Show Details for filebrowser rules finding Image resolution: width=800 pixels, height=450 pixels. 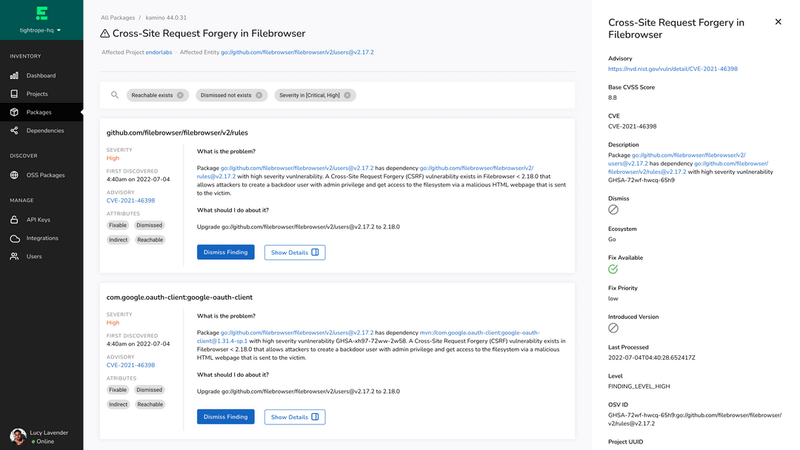click(x=295, y=252)
